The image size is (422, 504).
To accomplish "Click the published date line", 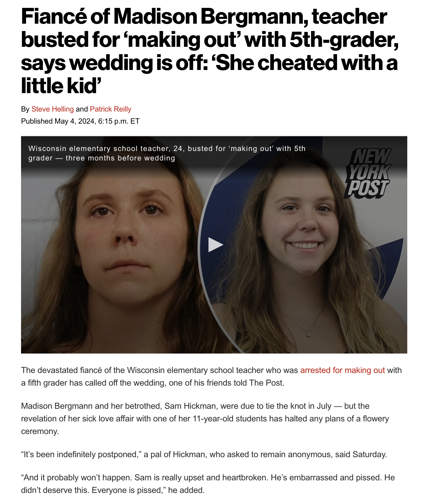I will click(x=80, y=121).
